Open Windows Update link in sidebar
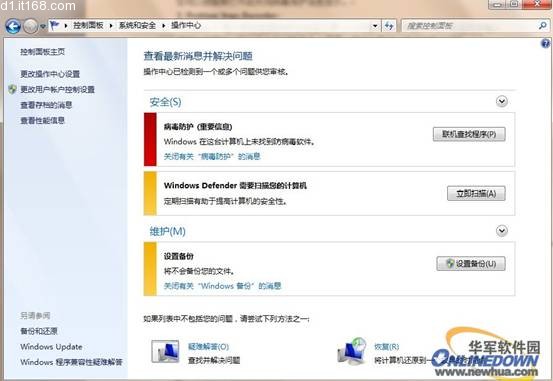The image size is (553, 381). point(51,347)
